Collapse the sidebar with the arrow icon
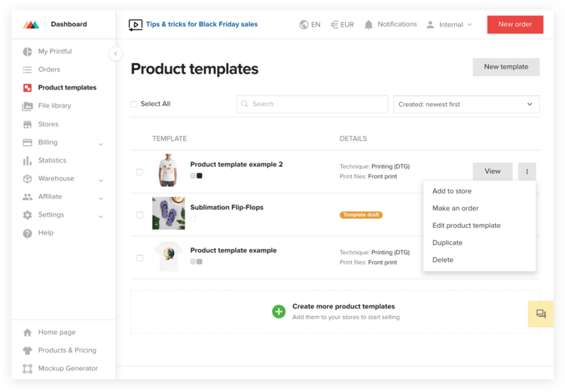 tap(115, 53)
